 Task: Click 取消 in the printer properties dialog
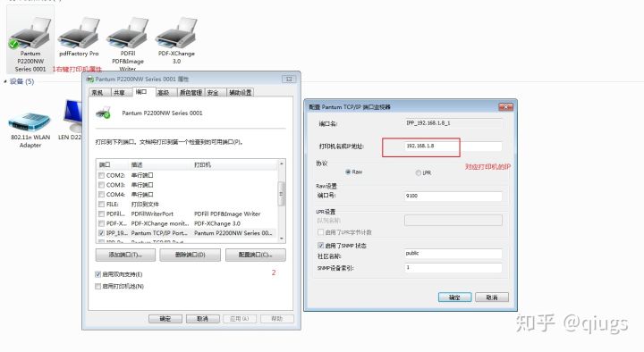pyautogui.click(x=202, y=319)
